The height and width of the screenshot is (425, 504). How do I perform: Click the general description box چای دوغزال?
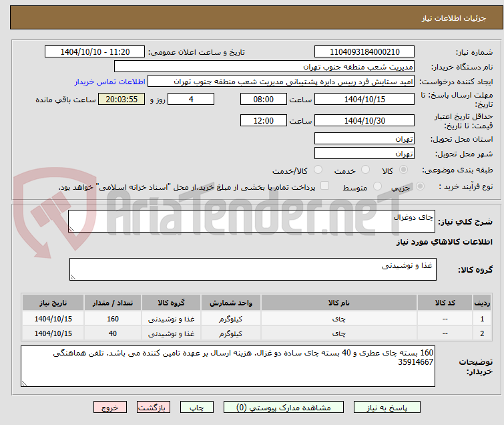click(x=252, y=221)
